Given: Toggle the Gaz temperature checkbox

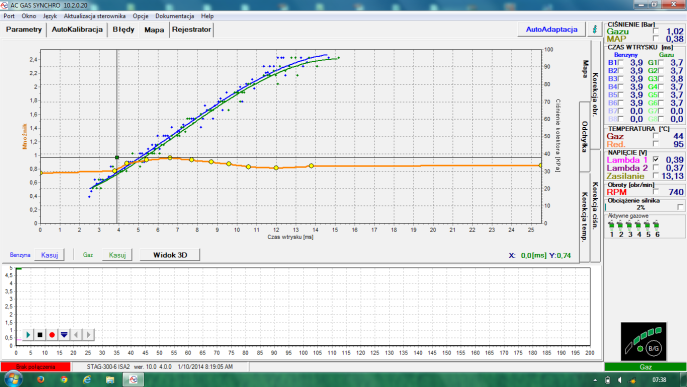Looking at the screenshot, I should (656, 136).
